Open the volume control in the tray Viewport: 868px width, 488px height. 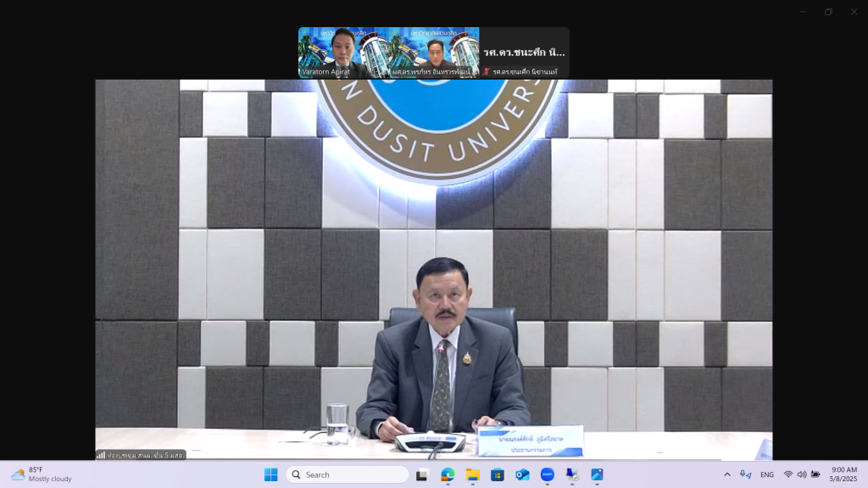coord(802,474)
